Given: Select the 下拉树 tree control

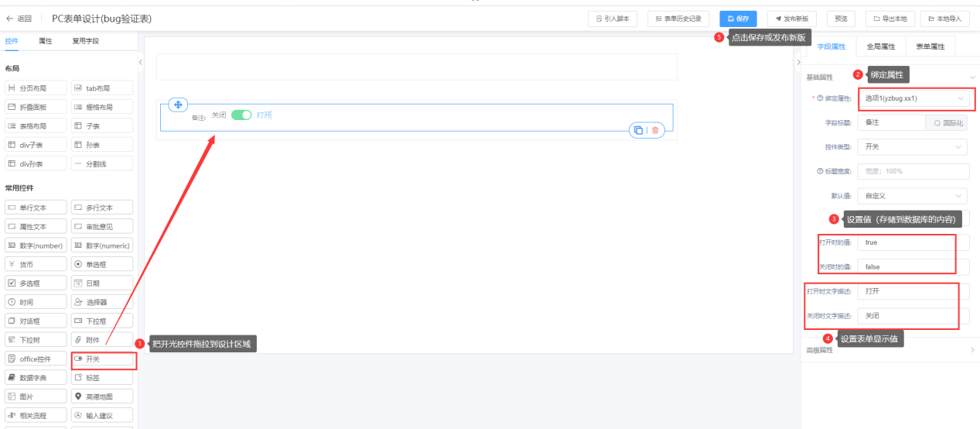Looking at the screenshot, I should pyautogui.click(x=36, y=340).
